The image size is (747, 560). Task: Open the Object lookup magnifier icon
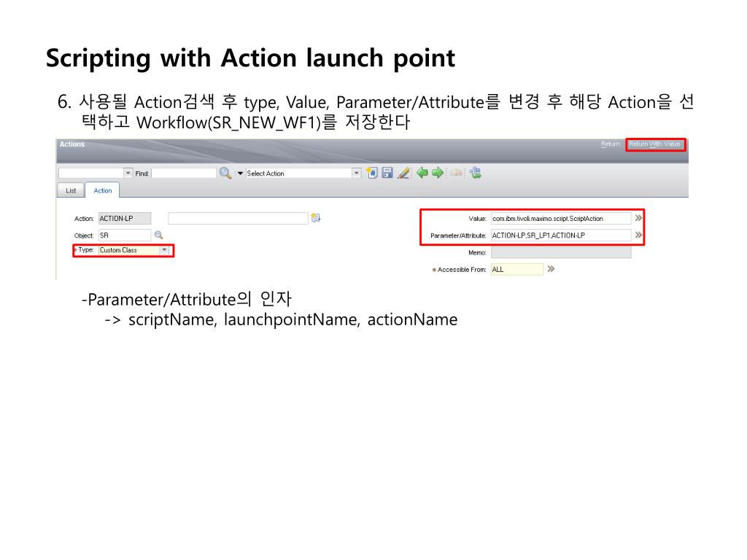pos(158,235)
